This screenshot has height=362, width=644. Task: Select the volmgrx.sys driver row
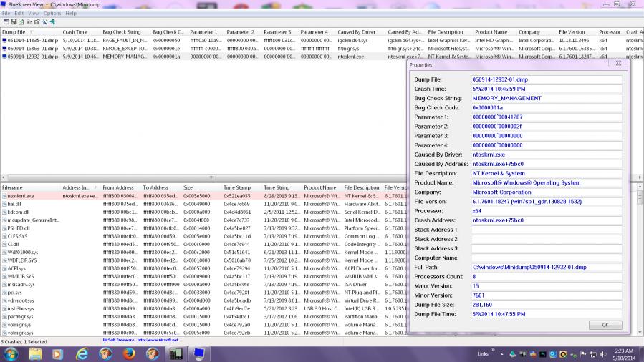[x=203, y=333]
